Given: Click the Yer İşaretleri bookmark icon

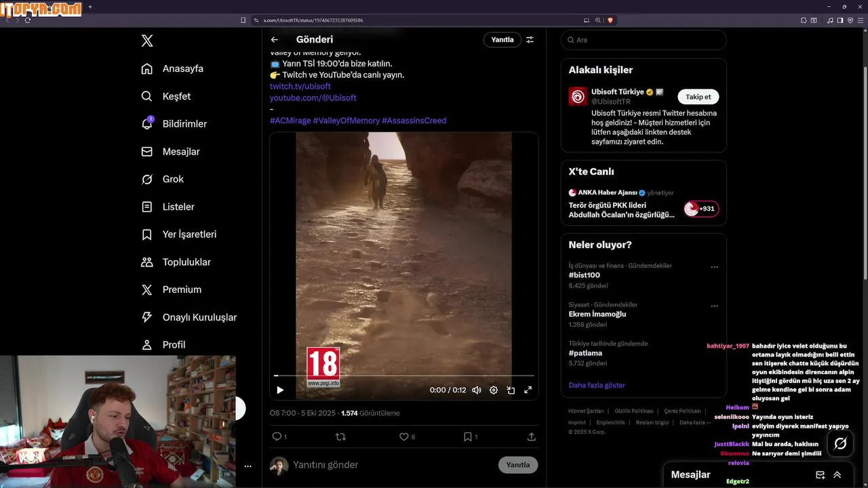Looking at the screenshot, I should coord(146,235).
